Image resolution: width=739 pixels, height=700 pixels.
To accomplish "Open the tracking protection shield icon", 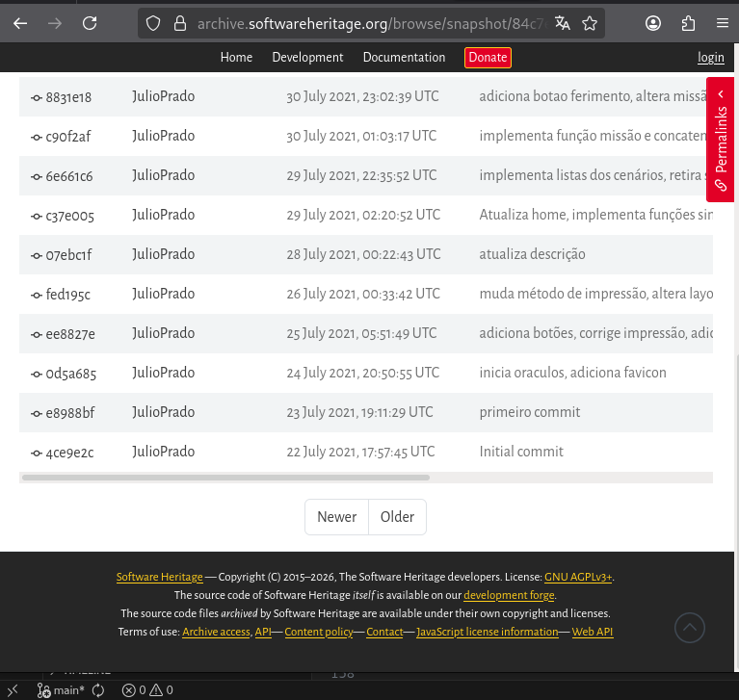I will [x=153, y=23].
